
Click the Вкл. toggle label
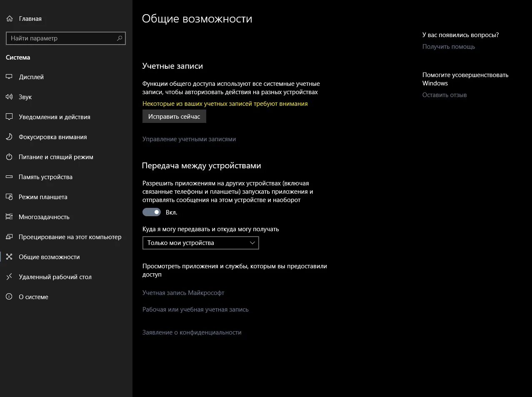pyautogui.click(x=172, y=212)
